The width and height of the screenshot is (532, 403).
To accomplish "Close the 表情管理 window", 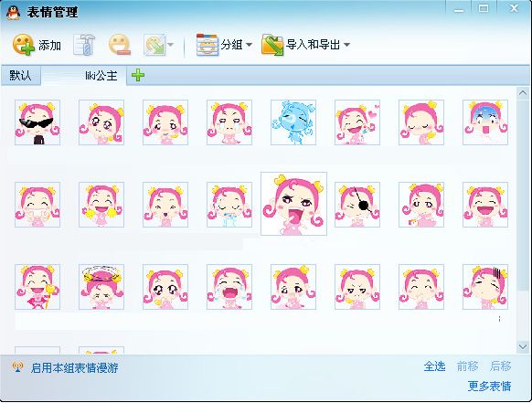I will click(514, 8).
